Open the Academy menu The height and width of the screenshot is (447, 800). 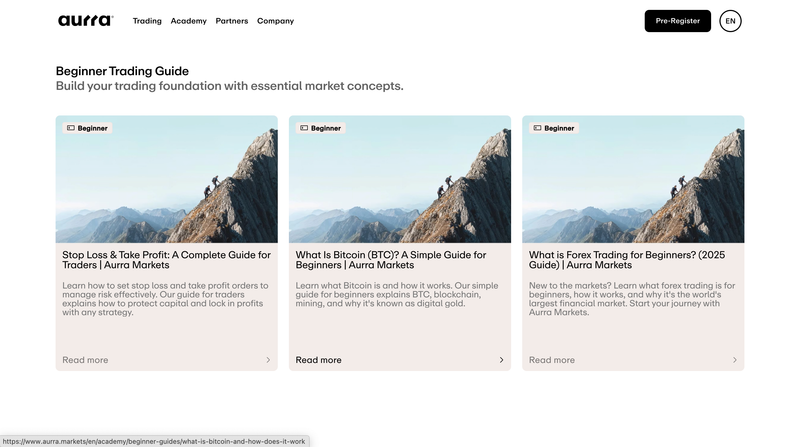[x=188, y=21]
